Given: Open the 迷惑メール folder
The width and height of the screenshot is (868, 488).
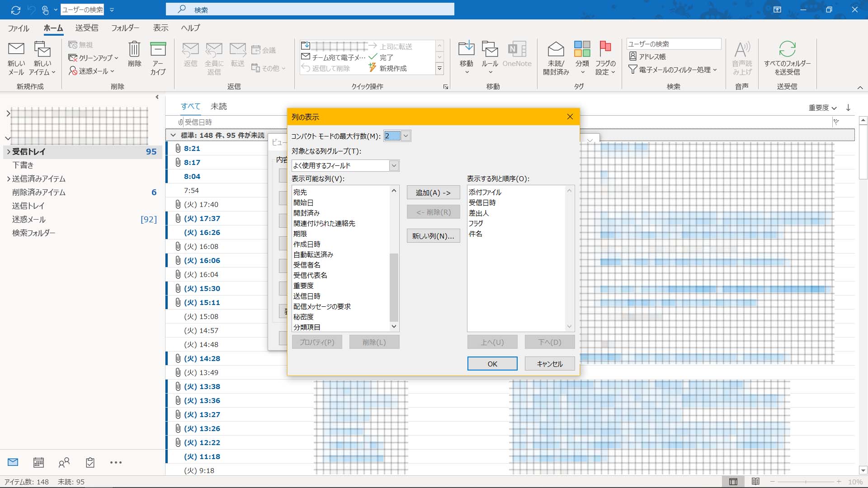Looking at the screenshot, I should tap(29, 220).
